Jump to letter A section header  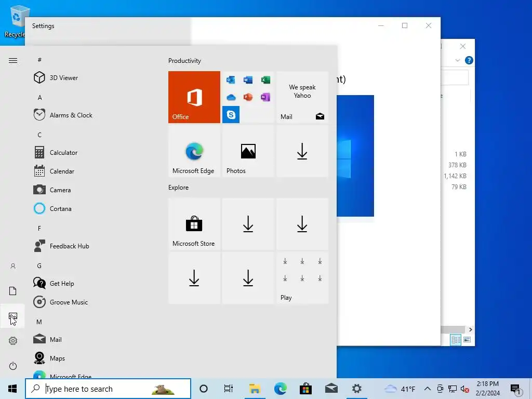click(39, 98)
